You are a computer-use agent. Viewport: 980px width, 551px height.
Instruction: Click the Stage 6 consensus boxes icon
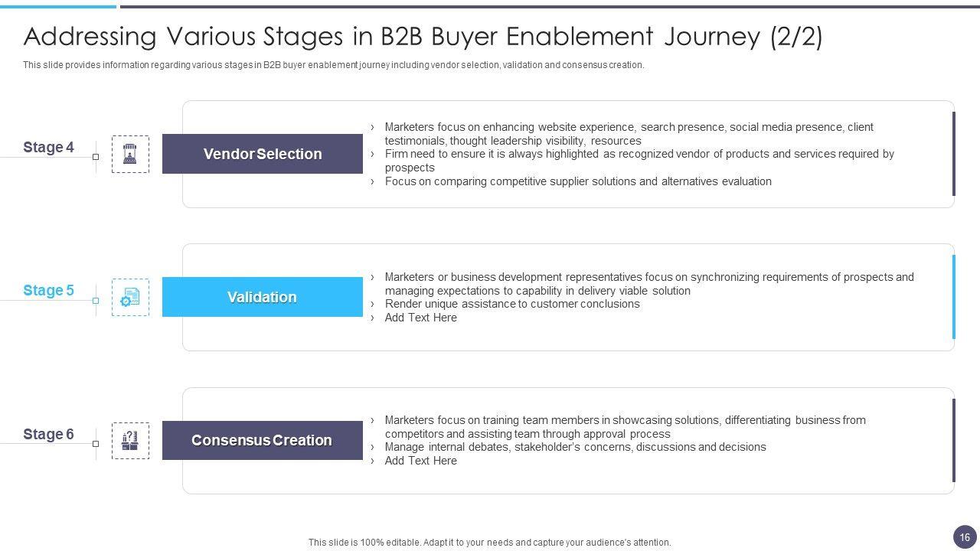click(x=130, y=441)
